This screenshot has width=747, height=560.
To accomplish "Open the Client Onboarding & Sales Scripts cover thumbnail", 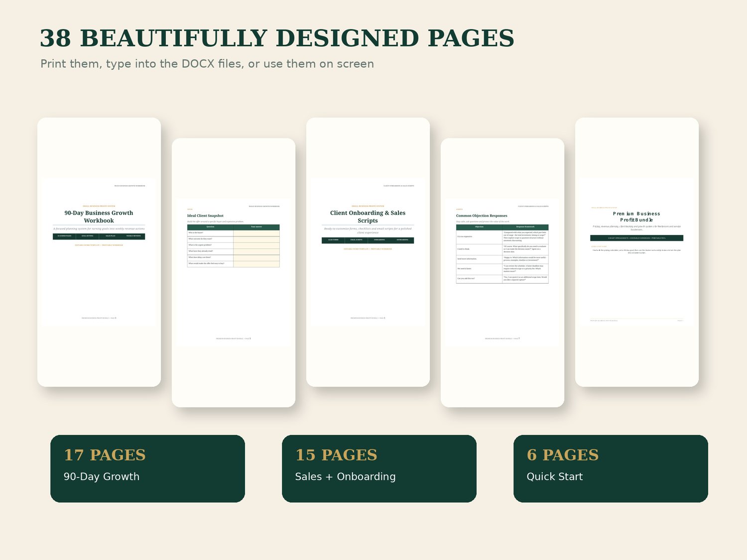I will (x=368, y=252).
